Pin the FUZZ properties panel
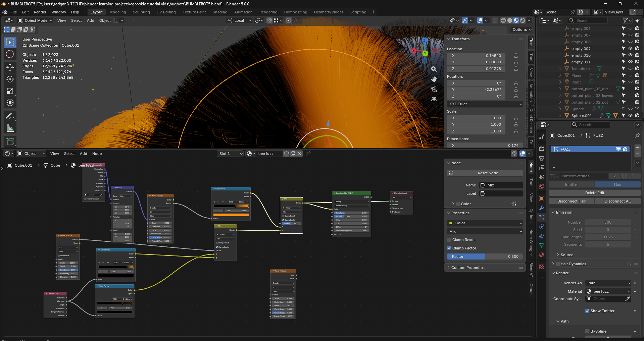Viewport: 644px width, 341px height. pyautogui.click(x=637, y=135)
